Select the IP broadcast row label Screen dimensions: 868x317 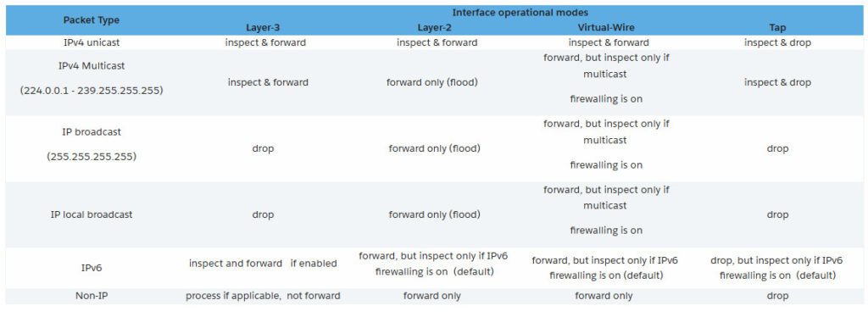[92, 133]
